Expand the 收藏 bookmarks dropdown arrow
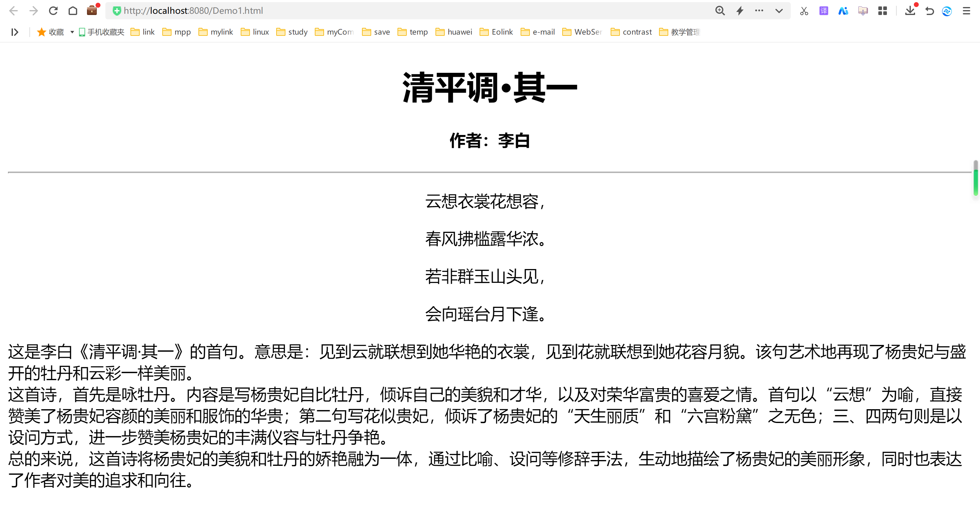 coord(72,32)
